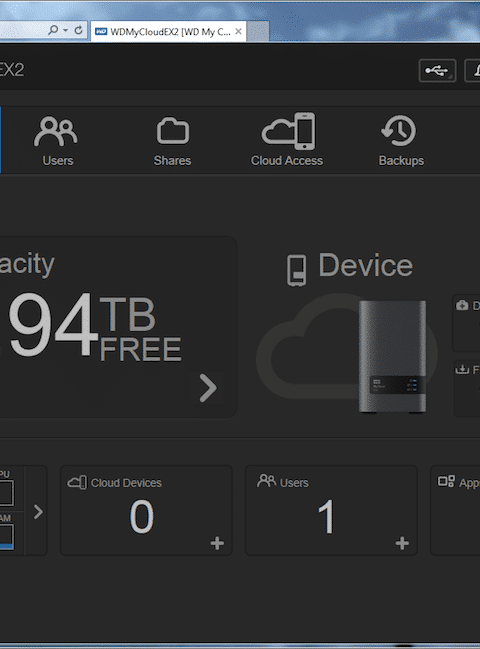Viewport: 480px width, 649px height.
Task: Click the Device heading text
Action: 366,265
